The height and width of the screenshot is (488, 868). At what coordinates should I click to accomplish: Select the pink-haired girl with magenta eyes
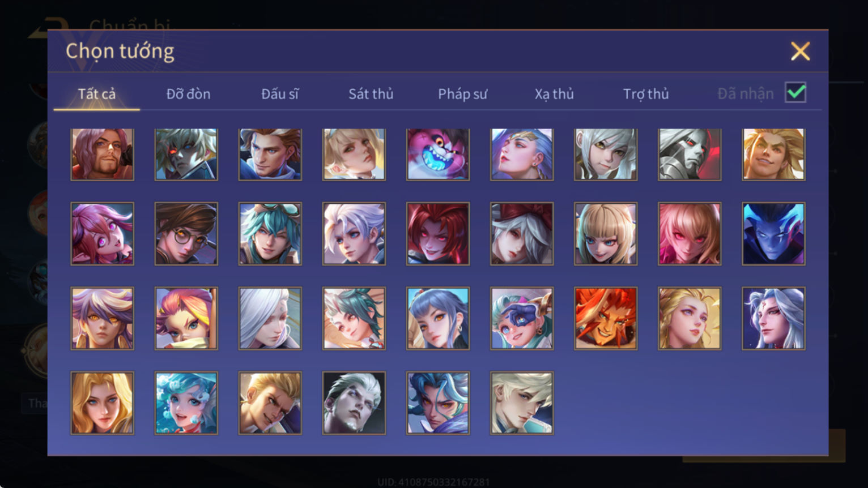pos(103,234)
